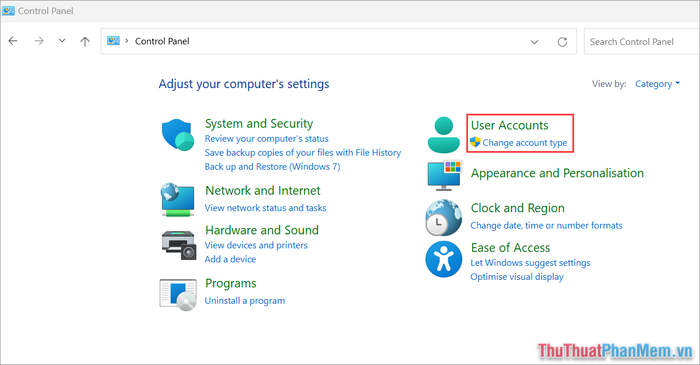The image size is (700, 365).
Task: Open the User Accounts person icon
Action: [443, 135]
